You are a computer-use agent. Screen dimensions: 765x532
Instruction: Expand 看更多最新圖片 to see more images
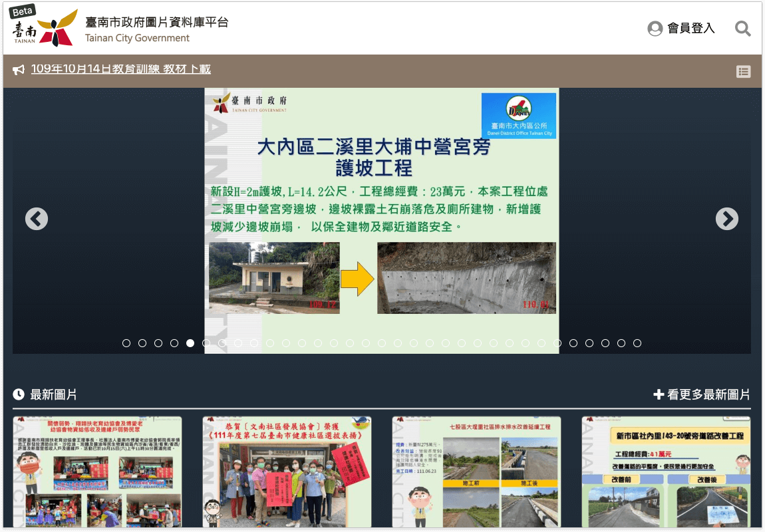click(x=702, y=395)
